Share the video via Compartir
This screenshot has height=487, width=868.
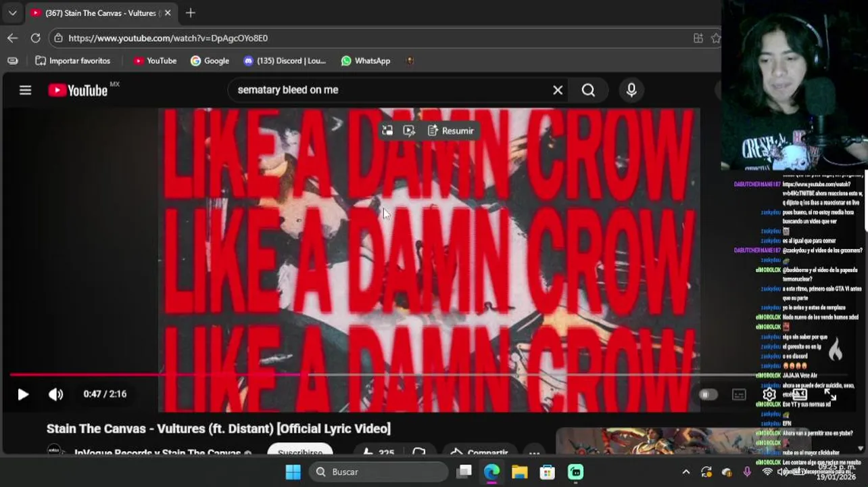pos(479,452)
